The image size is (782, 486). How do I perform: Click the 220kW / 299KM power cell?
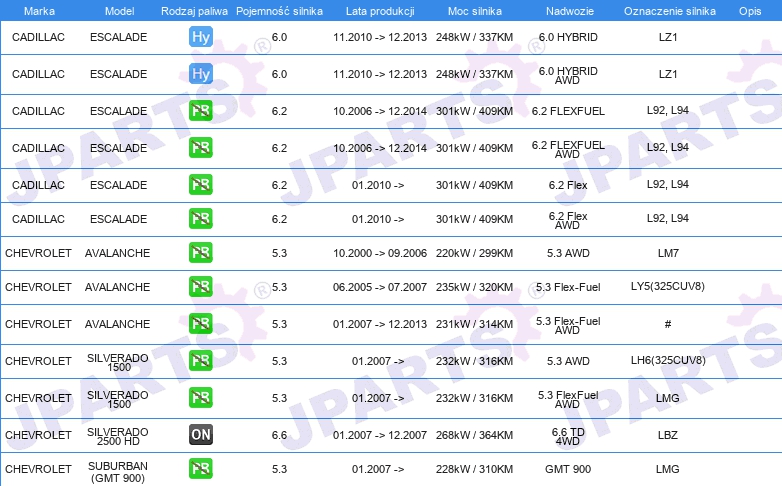[474, 253]
